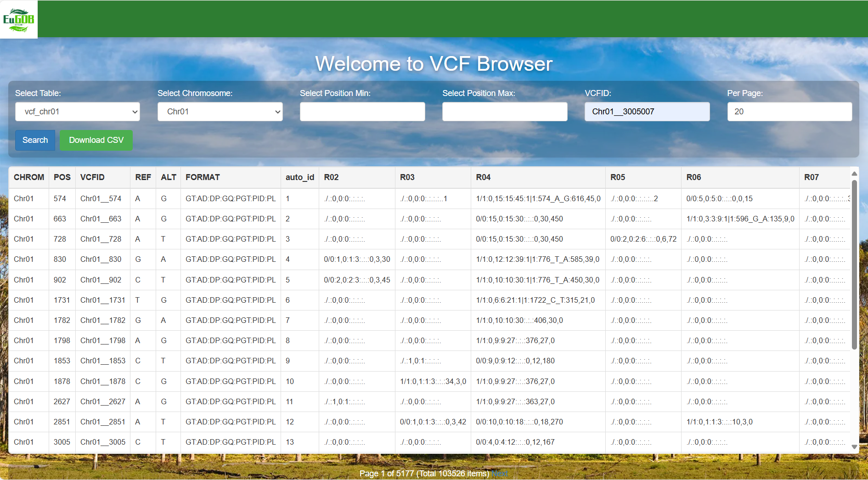Click the Select Position Max field
Screen dimensions: 868x480
tap(504, 111)
